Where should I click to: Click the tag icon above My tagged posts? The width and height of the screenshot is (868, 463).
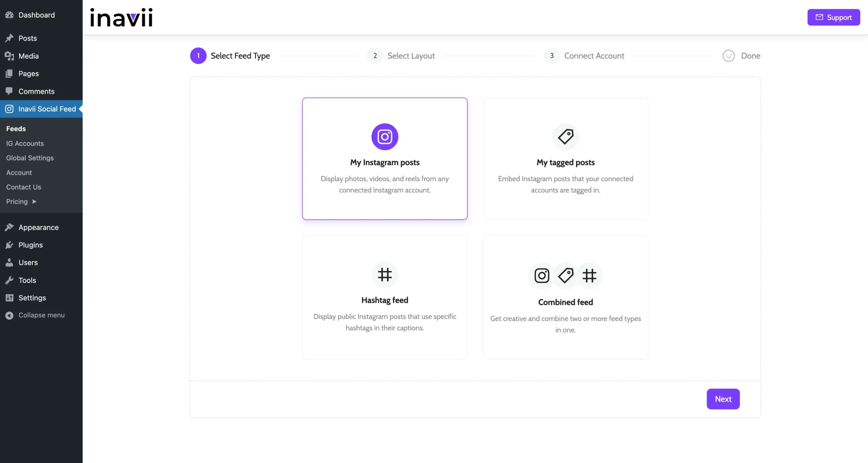tap(565, 136)
